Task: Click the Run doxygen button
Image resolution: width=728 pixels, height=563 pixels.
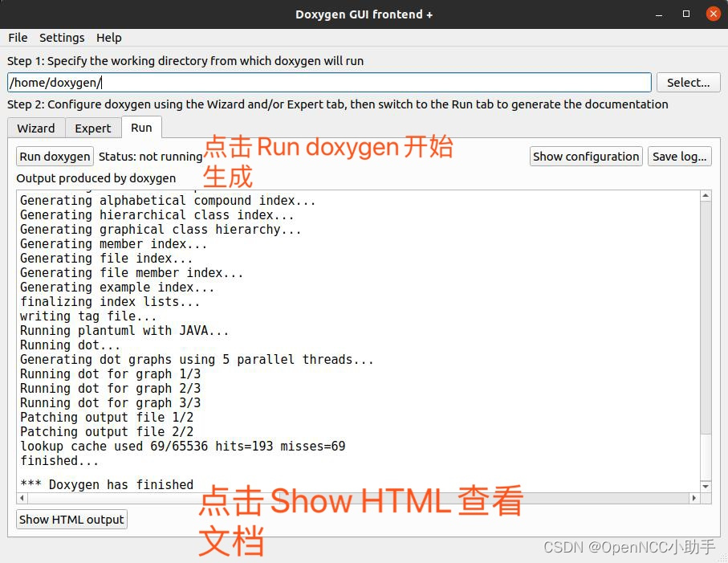Action: coord(54,156)
